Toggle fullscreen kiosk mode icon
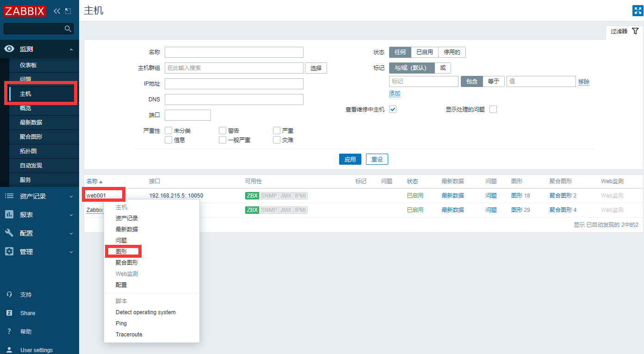The height and width of the screenshot is (354, 644). click(x=638, y=11)
